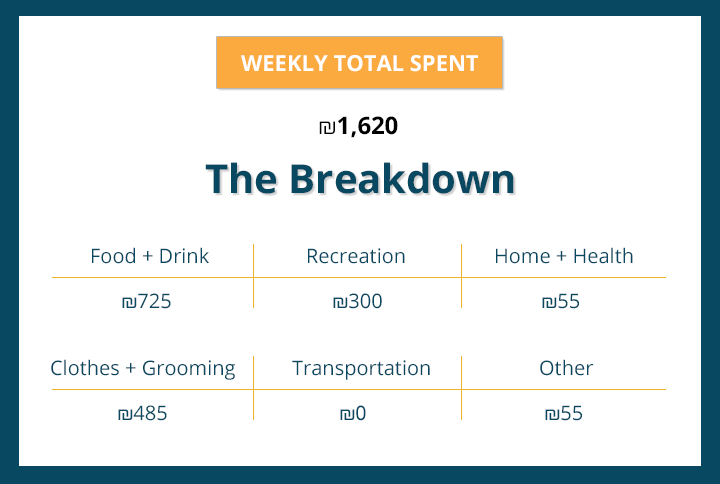Click vertical divider between Clothes + Grooming and Transportation
The width and height of the screenshot is (720, 484).
pyautogui.click(x=254, y=388)
